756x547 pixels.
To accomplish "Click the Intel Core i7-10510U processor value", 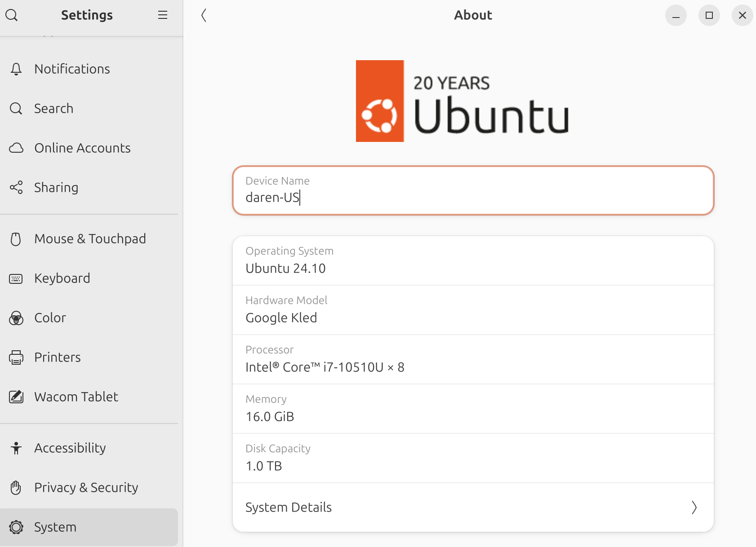I will tap(325, 367).
